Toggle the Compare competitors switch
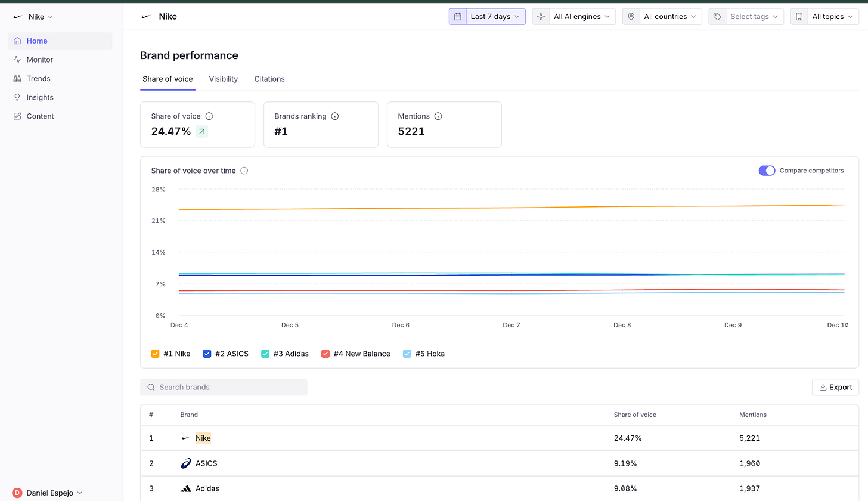 coord(767,171)
